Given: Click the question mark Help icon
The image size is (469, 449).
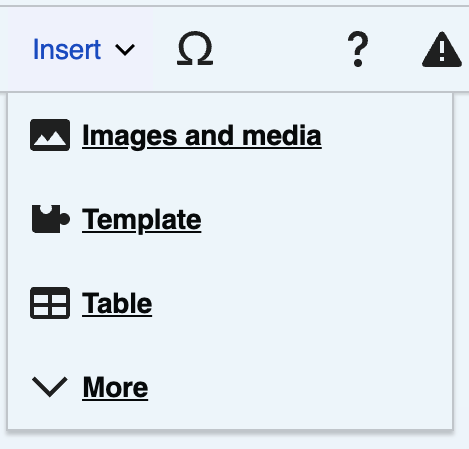Looking at the screenshot, I should click(x=358, y=49).
